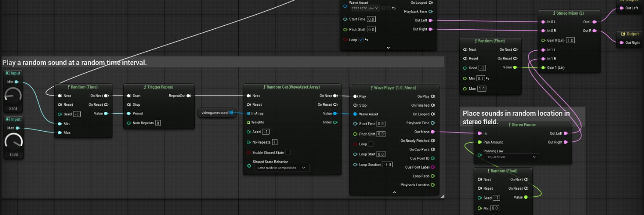Click the Max output pin on the Input node
644x215 pixels.
pos(17,128)
